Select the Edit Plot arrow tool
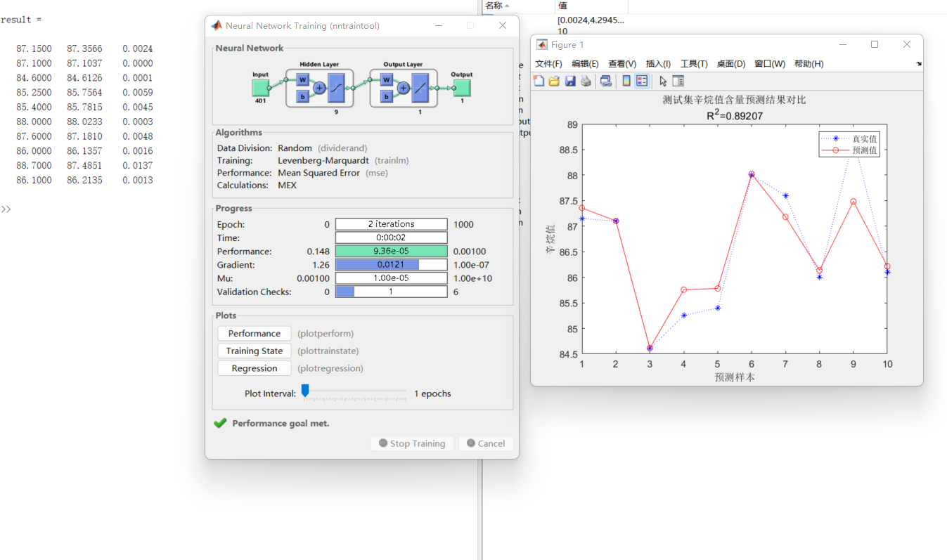The image size is (947, 560). [x=663, y=81]
